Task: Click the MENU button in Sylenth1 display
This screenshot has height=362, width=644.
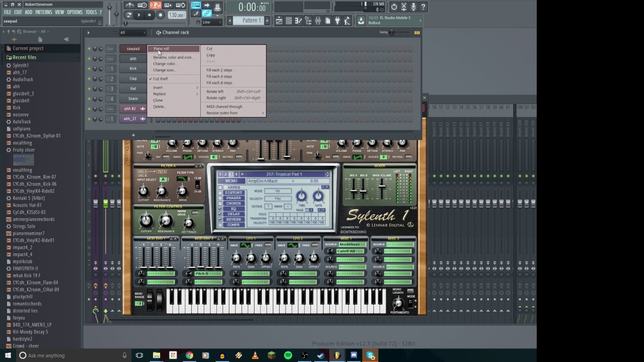Action: tap(231, 181)
